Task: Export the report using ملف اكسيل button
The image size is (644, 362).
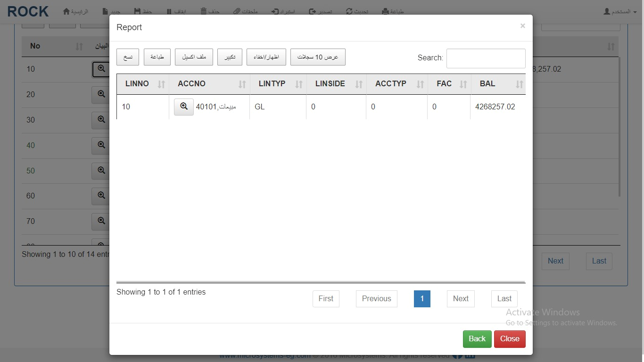Action: tap(194, 57)
